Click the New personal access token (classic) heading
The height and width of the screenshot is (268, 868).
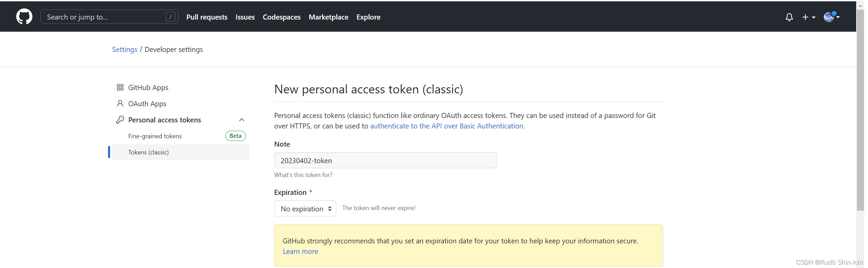pyautogui.click(x=368, y=89)
